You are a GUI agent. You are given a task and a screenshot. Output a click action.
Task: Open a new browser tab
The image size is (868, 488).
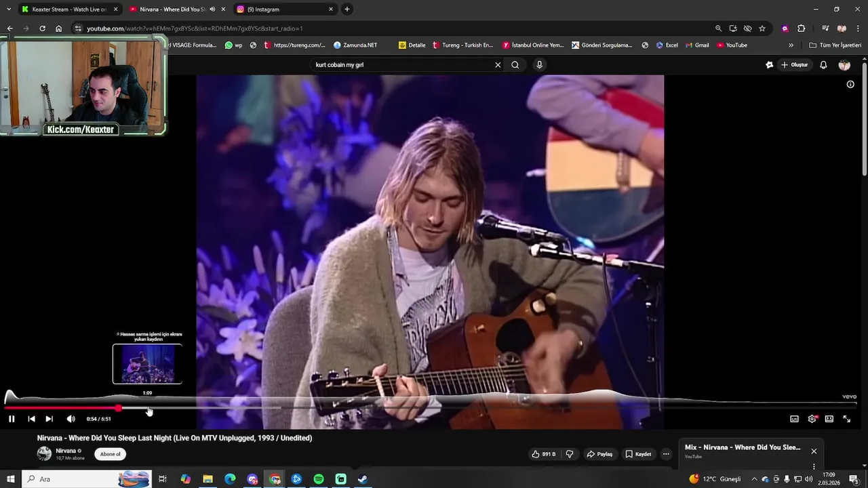[x=347, y=9]
